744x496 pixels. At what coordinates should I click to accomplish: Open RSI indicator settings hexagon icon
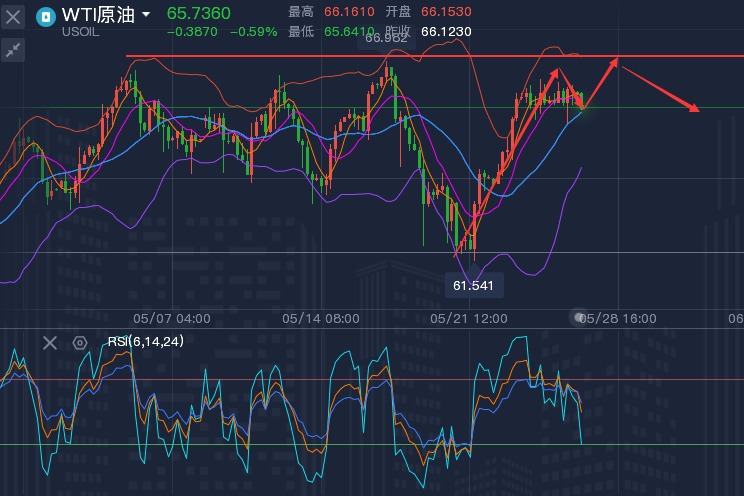coord(80,343)
